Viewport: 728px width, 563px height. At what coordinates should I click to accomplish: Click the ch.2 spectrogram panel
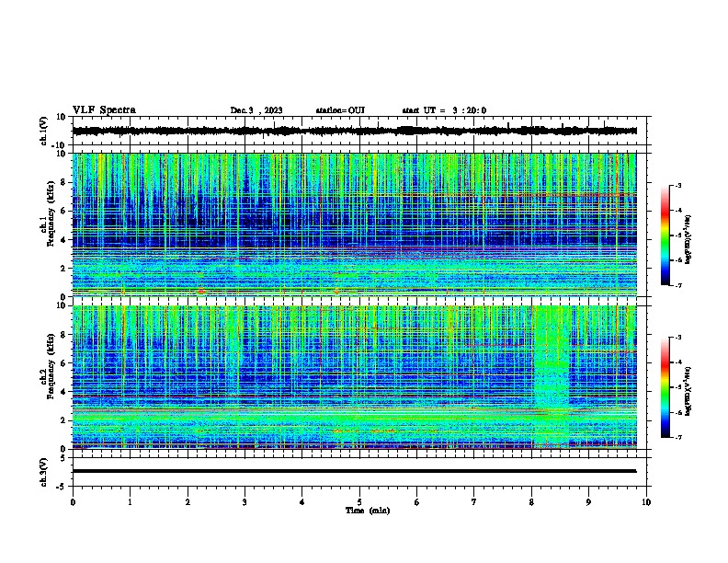point(354,377)
